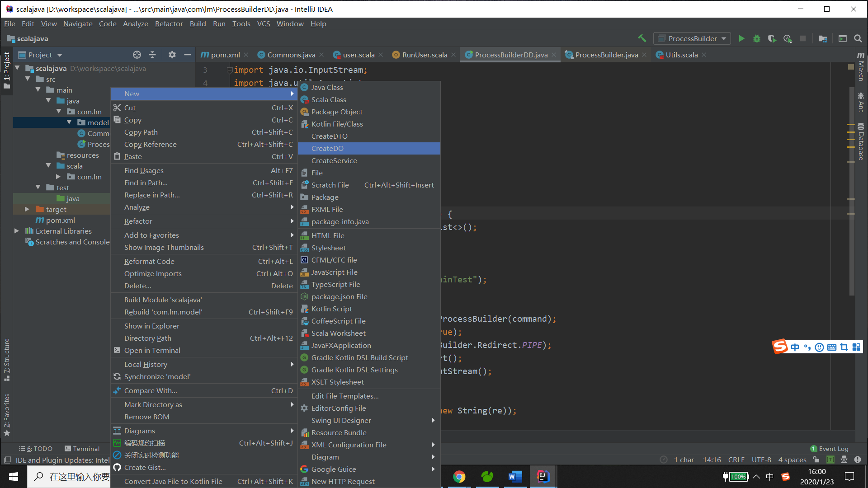Collapse all in Project panel
Viewport: 868px width, 488px height.
152,55
